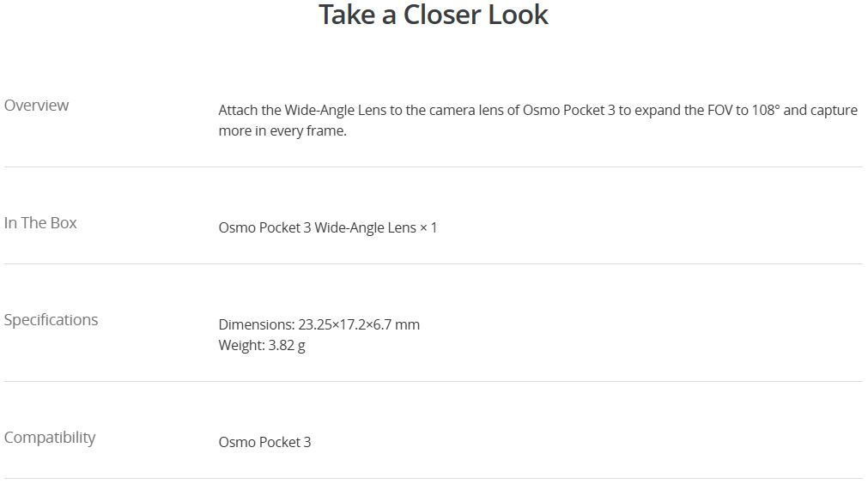Click the "FOV" abbreviation in the overview

tap(719, 111)
